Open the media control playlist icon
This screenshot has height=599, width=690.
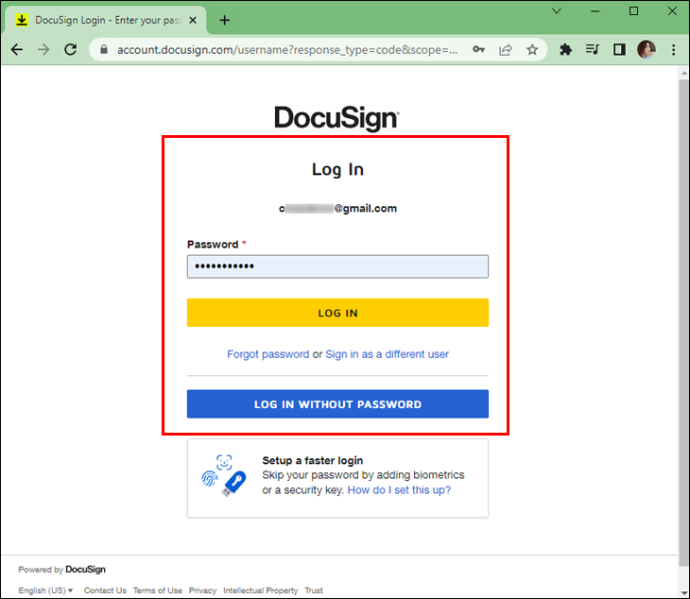pyautogui.click(x=592, y=49)
